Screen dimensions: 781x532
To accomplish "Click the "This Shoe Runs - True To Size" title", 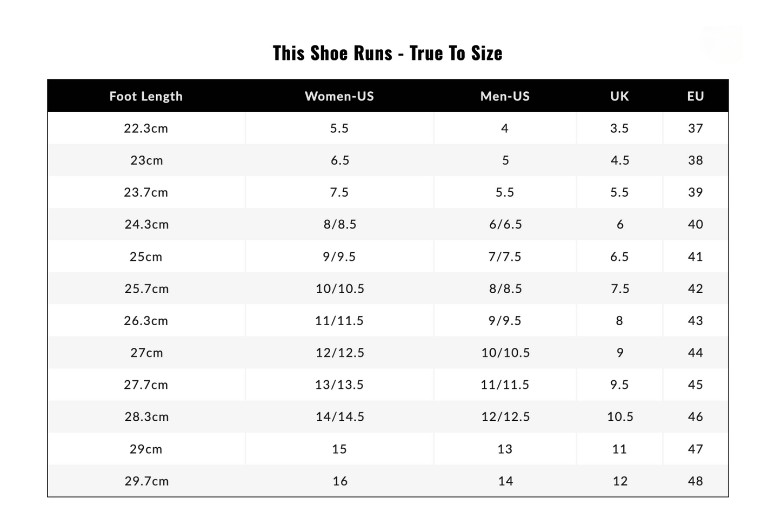I will 388,53.
